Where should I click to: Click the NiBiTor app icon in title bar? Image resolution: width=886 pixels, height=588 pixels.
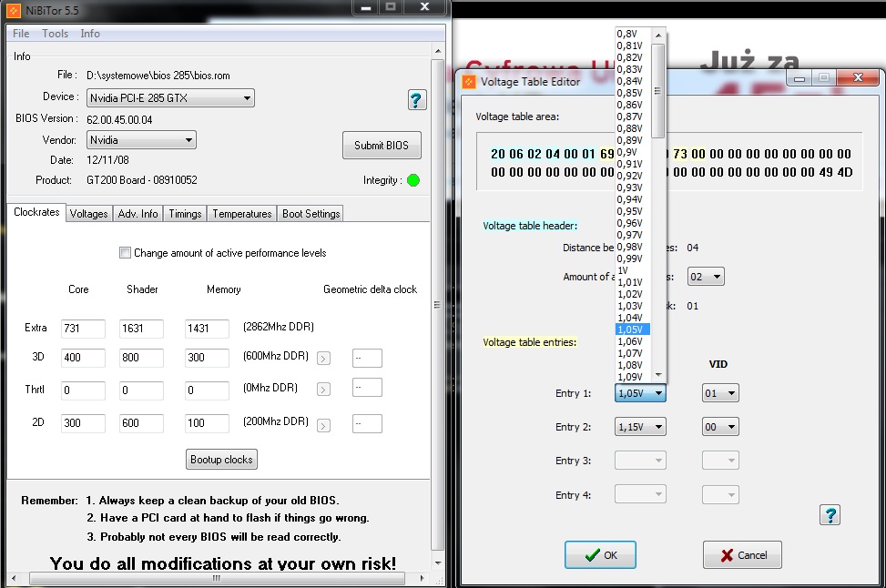14,10
